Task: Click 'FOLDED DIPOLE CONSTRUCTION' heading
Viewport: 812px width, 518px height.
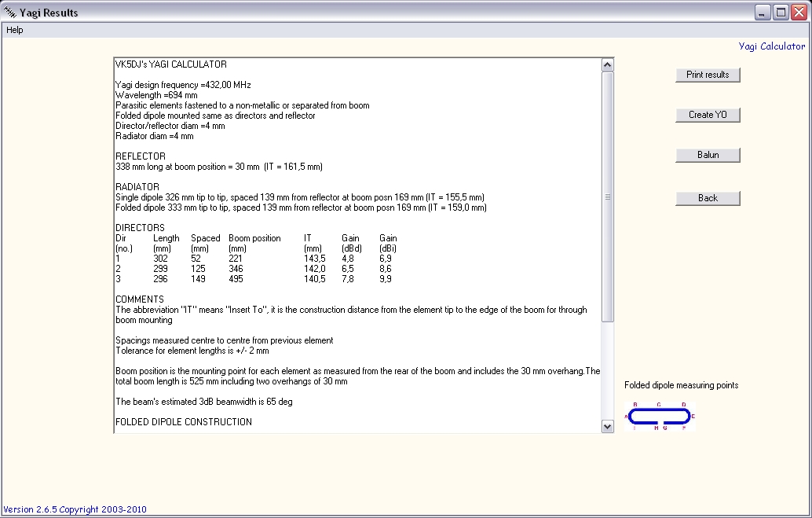Action: coord(184,421)
